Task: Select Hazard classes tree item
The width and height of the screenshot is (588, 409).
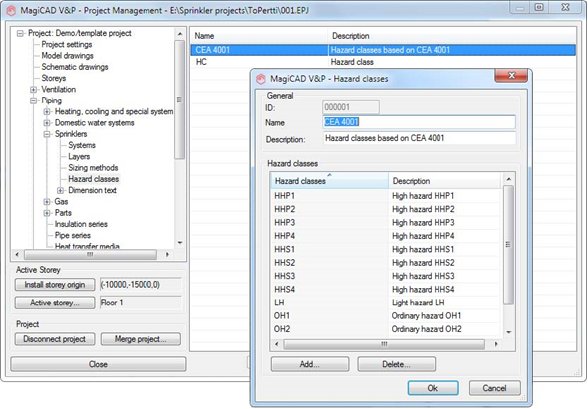Action: [x=93, y=179]
